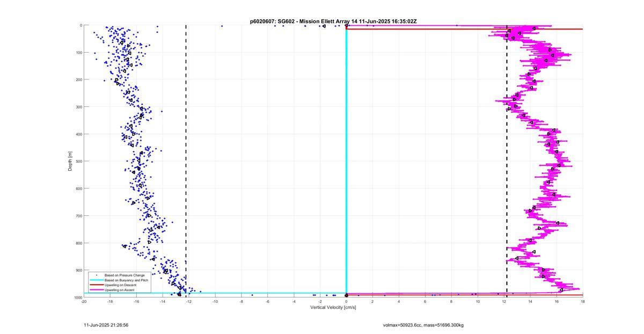Screen dimensions: 644x334
Task: Click the cyan line sample in the legend
Action: [x=96, y=280]
